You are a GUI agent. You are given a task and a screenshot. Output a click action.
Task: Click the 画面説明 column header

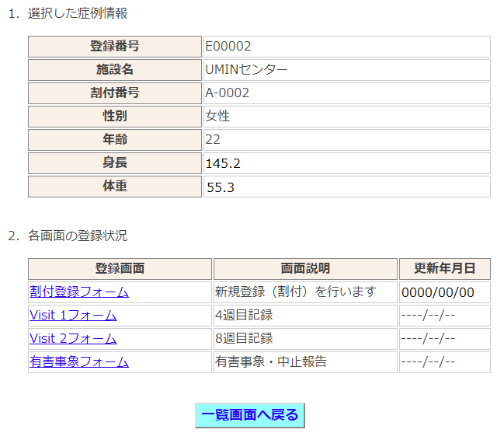(305, 269)
